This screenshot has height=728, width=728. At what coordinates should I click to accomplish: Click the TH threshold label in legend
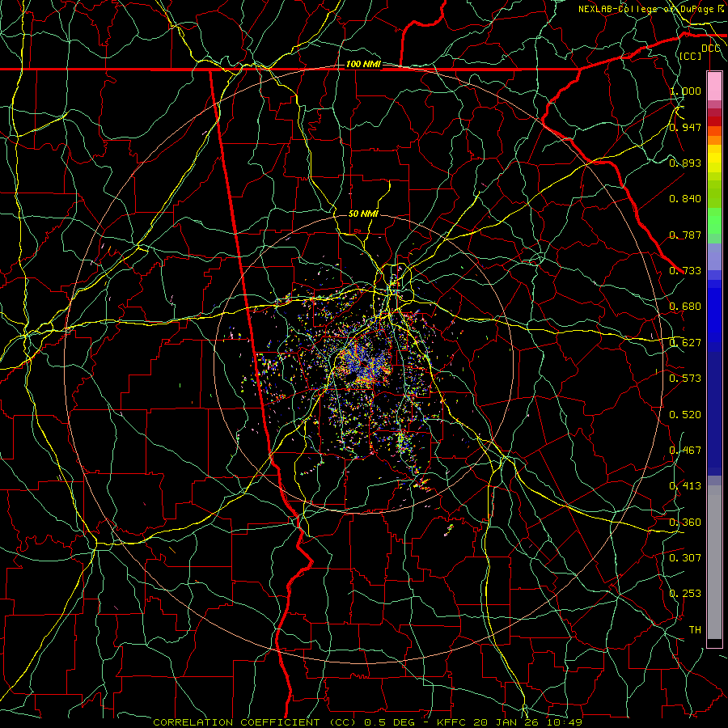point(695,630)
